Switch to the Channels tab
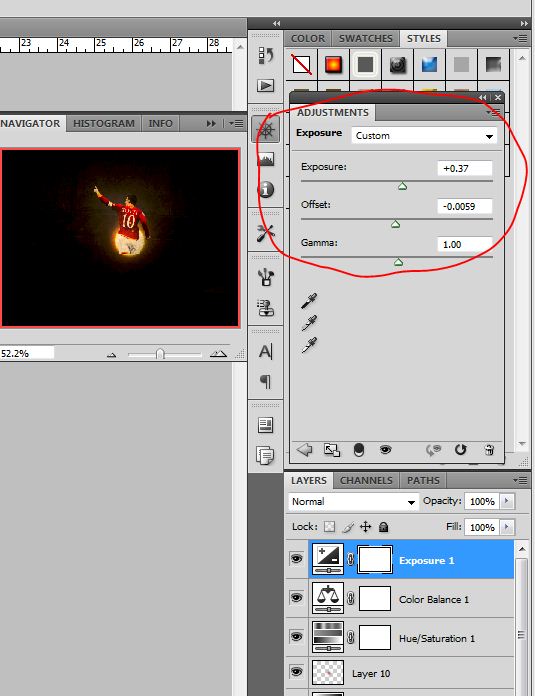535x696 pixels. point(366,480)
